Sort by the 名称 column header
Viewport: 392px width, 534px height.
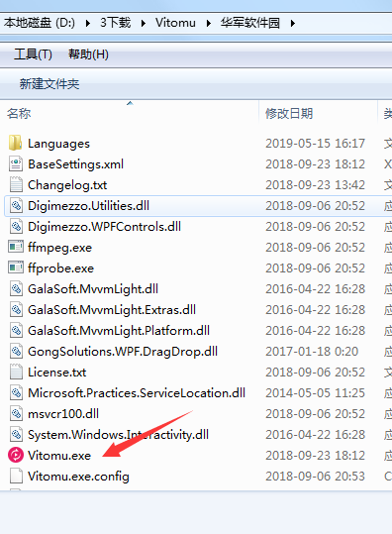tap(130, 113)
